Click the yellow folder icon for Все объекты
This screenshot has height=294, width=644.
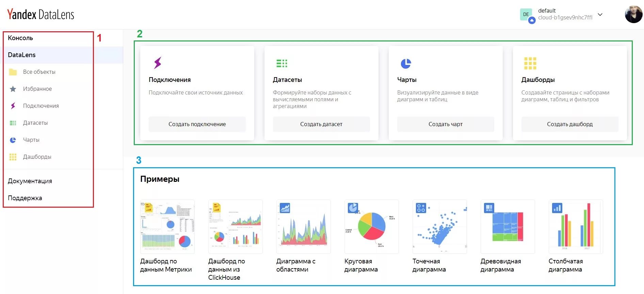tap(13, 72)
